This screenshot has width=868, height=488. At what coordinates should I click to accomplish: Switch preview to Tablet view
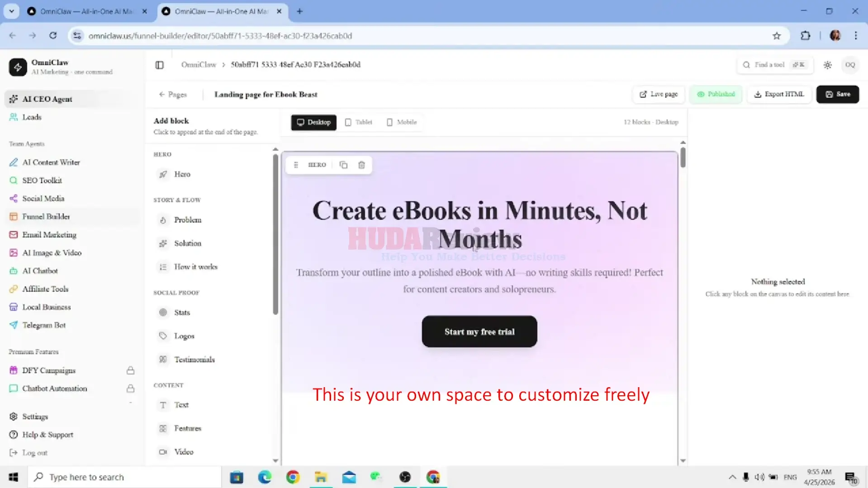pos(358,122)
